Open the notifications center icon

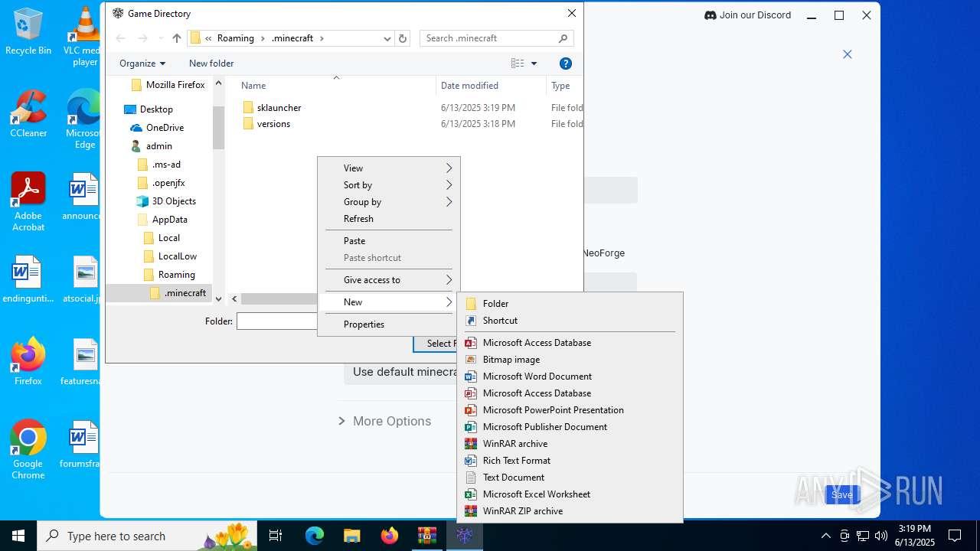tap(955, 536)
